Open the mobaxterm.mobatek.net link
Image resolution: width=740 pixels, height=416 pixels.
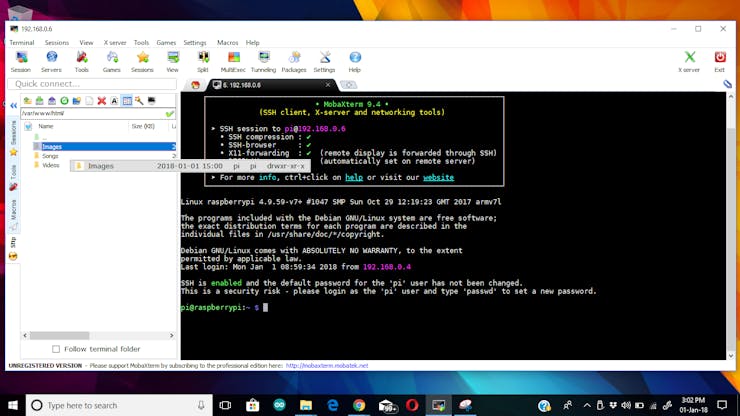point(327,365)
